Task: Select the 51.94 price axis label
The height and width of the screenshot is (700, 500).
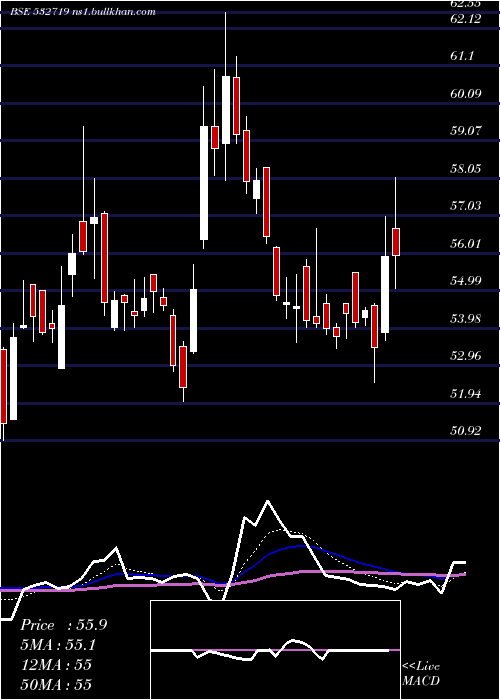Action: click(x=466, y=393)
